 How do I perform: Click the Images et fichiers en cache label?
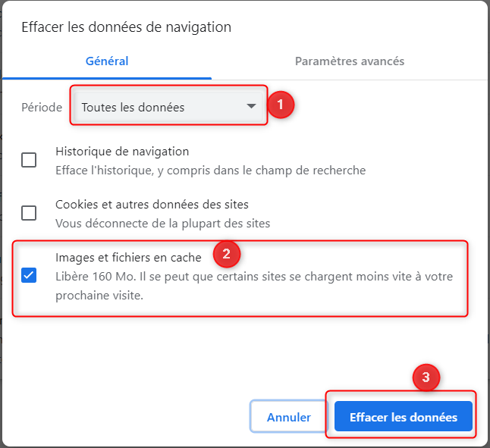pos(128,258)
